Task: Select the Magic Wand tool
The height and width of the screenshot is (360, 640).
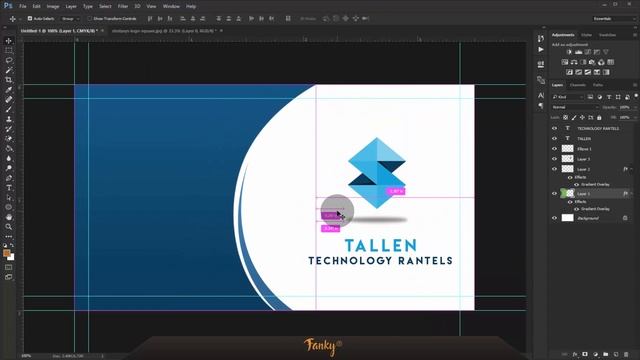Action: click(x=9, y=70)
